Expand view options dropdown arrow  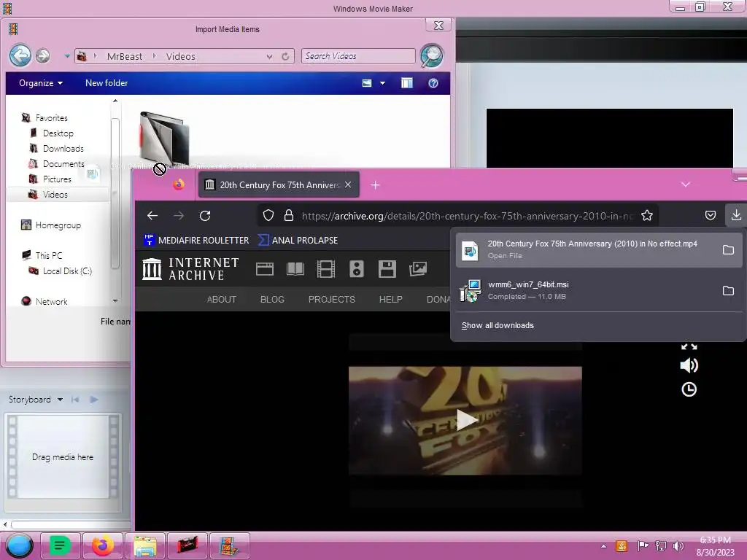[x=382, y=83]
